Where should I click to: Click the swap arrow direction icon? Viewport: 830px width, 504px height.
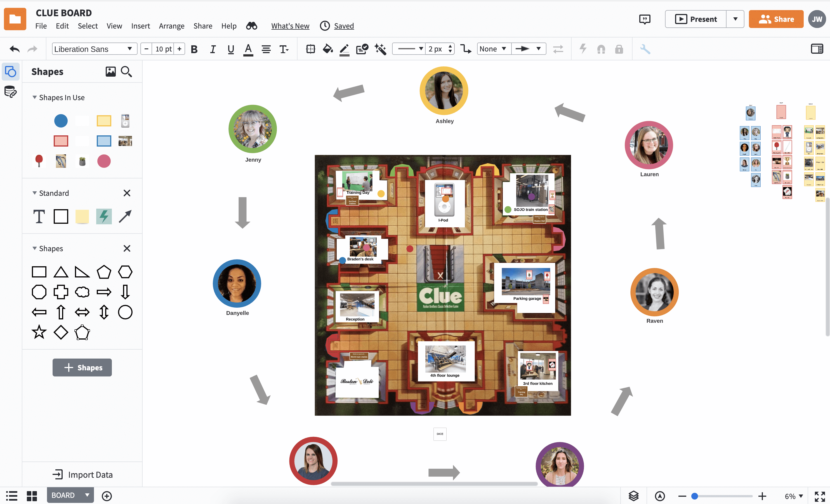558,49
